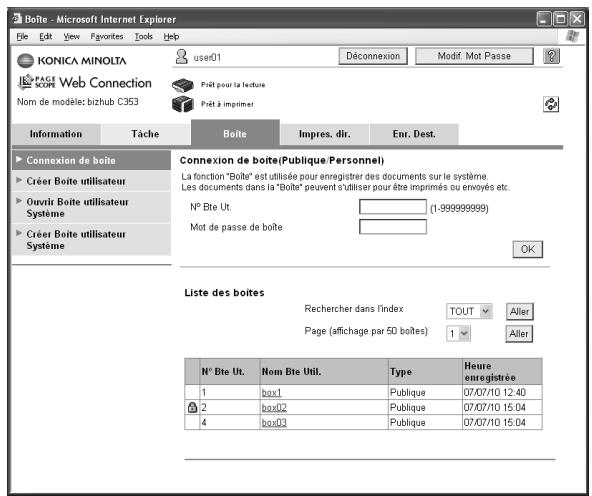This screenshot has height=496, width=592.
Task: Click the Konica Minolta logo
Action: click(x=72, y=60)
